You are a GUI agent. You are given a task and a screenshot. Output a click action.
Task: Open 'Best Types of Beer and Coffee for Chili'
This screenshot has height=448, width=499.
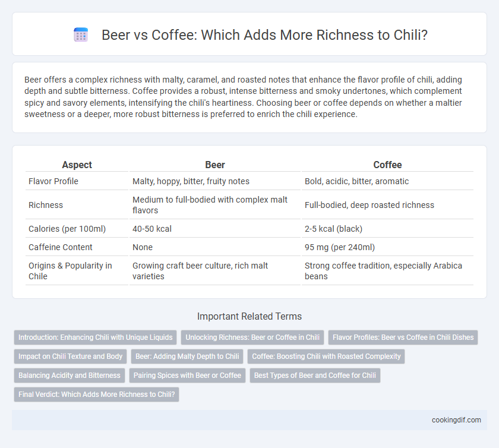click(315, 376)
